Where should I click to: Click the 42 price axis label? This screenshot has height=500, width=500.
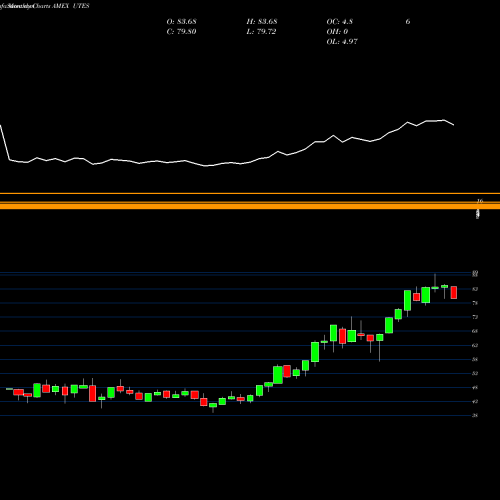(x=475, y=402)
